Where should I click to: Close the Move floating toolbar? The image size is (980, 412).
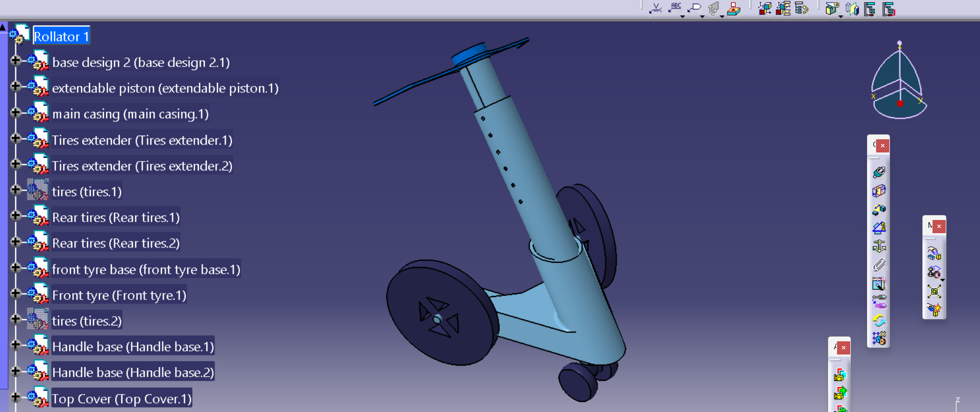(939, 227)
